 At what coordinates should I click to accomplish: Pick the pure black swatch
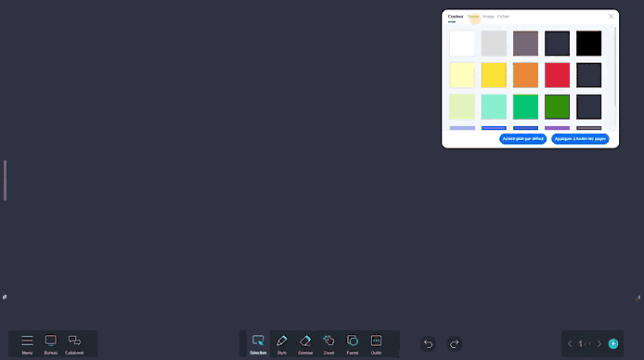point(588,43)
